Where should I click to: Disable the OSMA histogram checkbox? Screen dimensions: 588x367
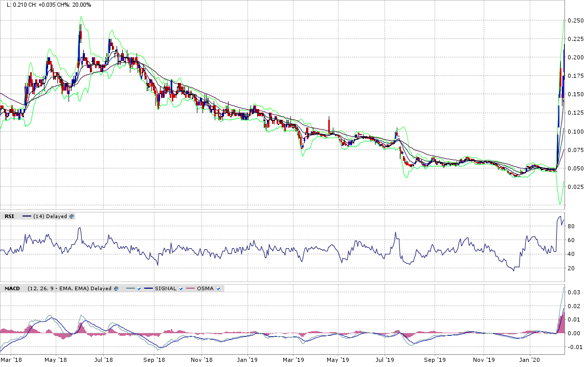click(218, 288)
